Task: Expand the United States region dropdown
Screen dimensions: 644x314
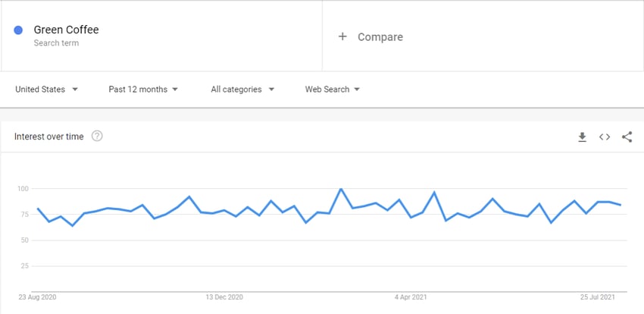Action: (x=46, y=89)
